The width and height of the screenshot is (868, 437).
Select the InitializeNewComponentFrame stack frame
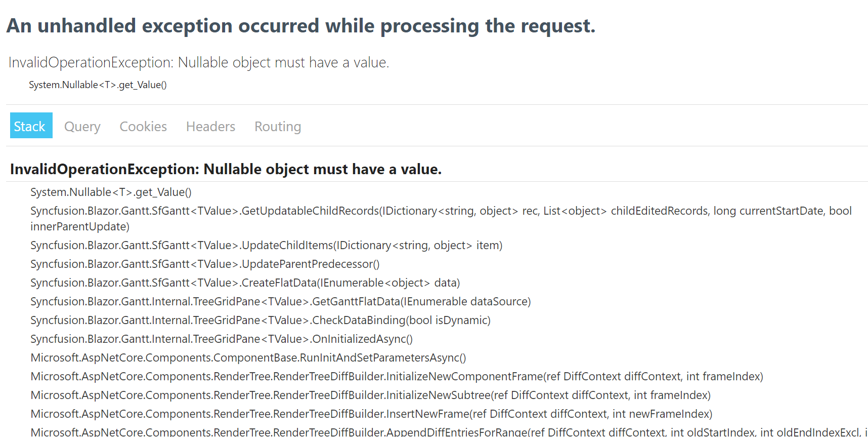click(x=396, y=377)
